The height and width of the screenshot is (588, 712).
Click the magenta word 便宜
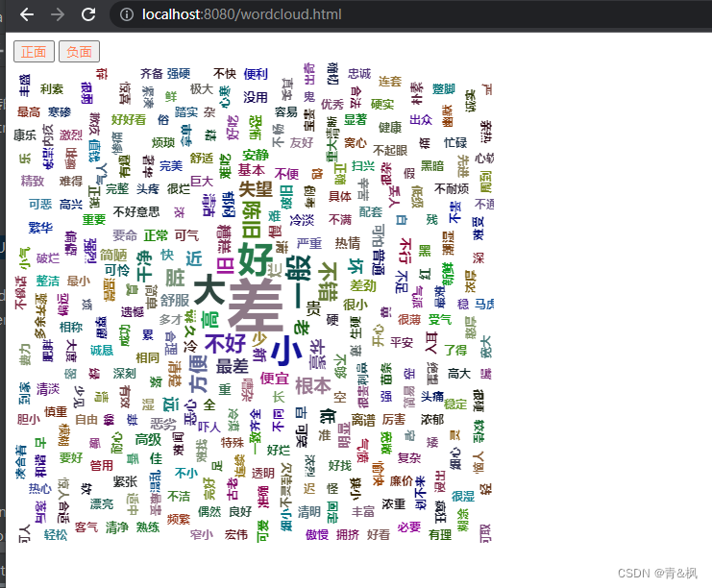tap(274, 378)
